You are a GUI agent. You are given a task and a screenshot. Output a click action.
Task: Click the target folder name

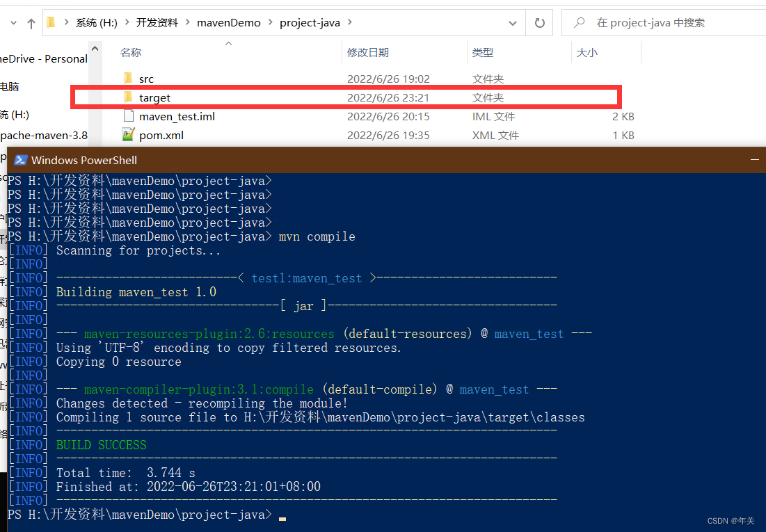point(154,97)
